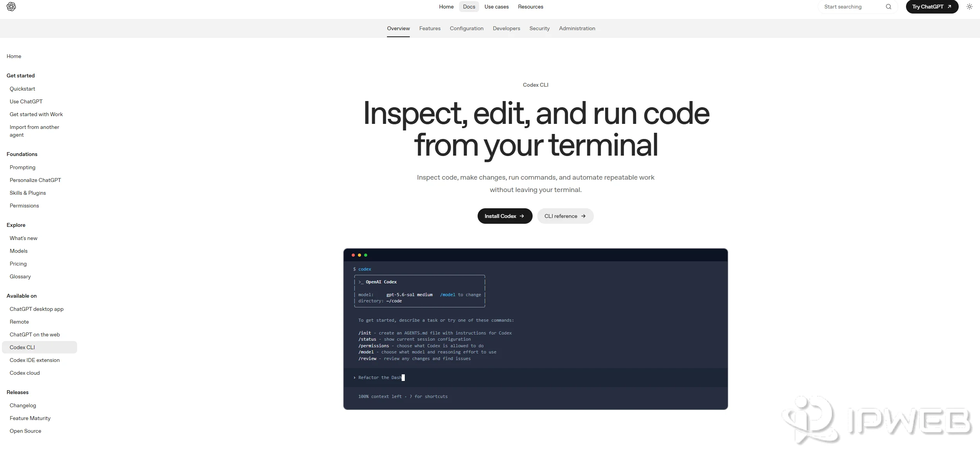Click the '/model to change' terminal text
The height and width of the screenshot is (451, 980).
(460, 295)
